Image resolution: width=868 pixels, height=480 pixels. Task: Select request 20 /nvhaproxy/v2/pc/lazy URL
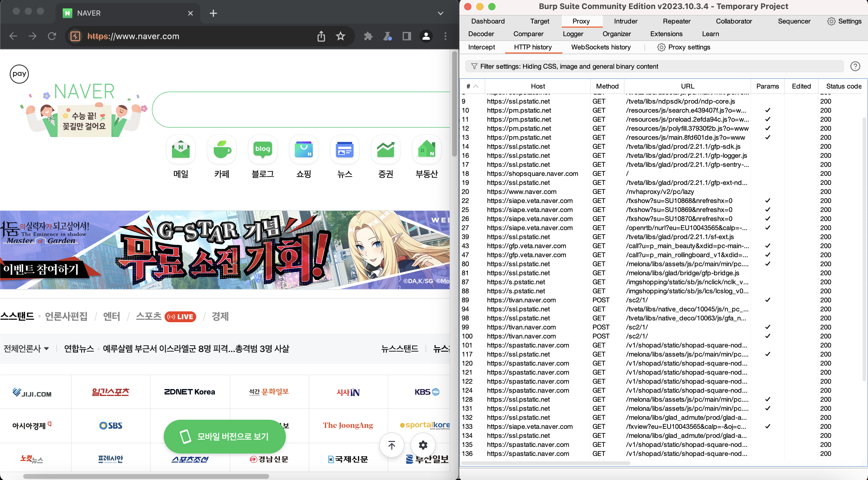click(660, 192)
